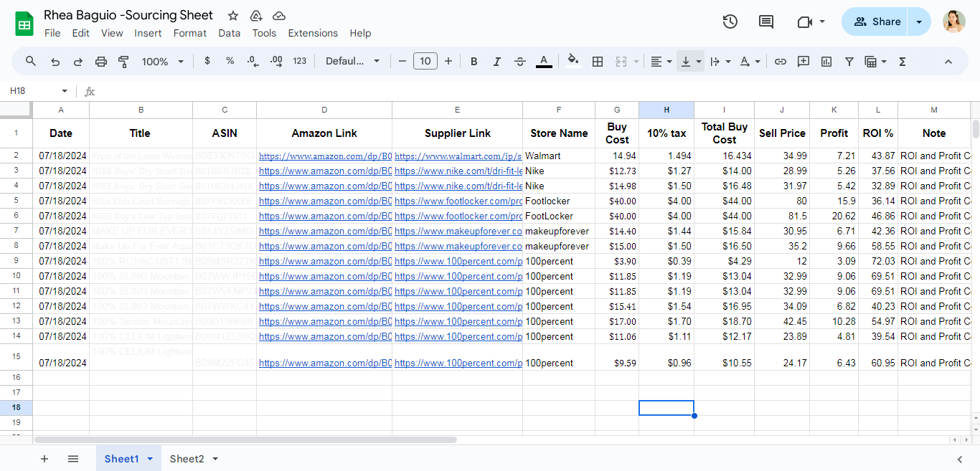Switch to Sheet2 tab
The height and width of the screenshot is (471, 980).
point(187,459)
